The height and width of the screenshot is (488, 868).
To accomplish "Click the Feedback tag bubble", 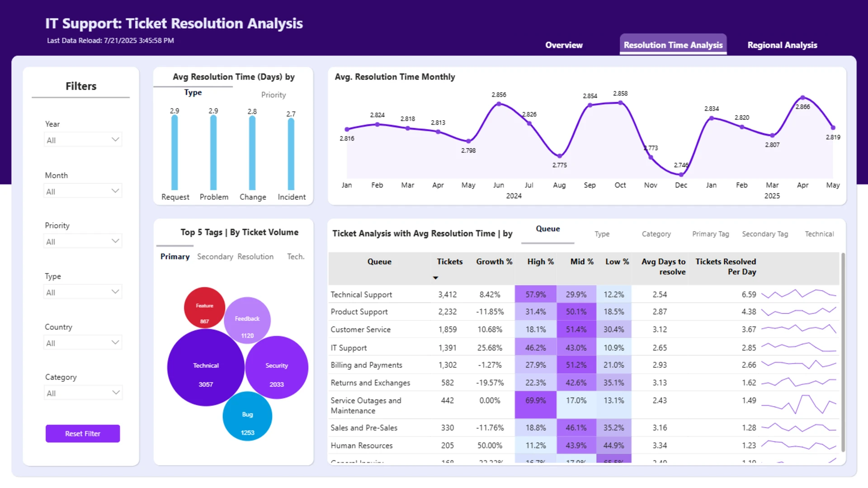I will point(247,320).
